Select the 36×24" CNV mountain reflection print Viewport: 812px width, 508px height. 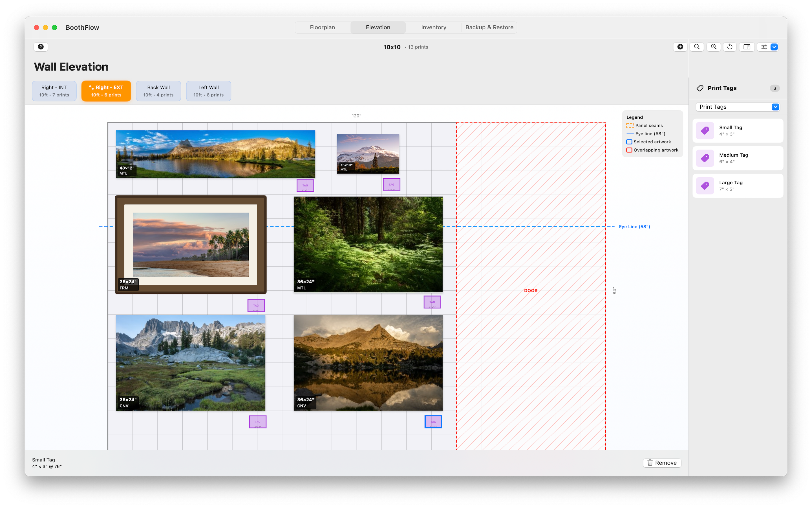click(368, 363)
